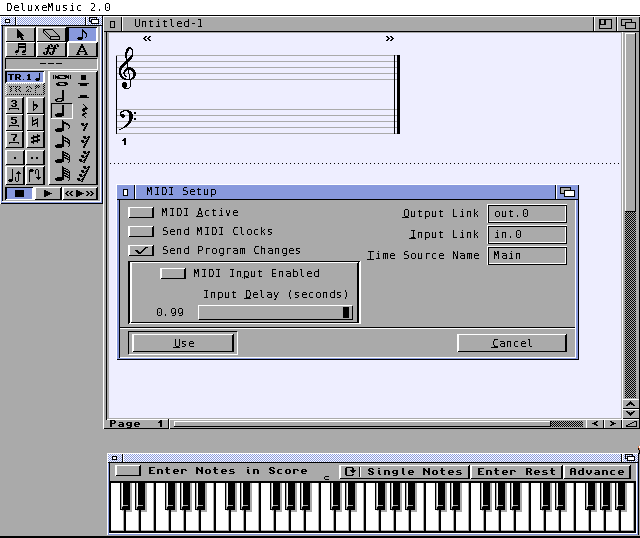This screenshot has height=538, width=640.
Task: Toggle Enter Notes in Score checkbox
Action: (x=128, y=471)
